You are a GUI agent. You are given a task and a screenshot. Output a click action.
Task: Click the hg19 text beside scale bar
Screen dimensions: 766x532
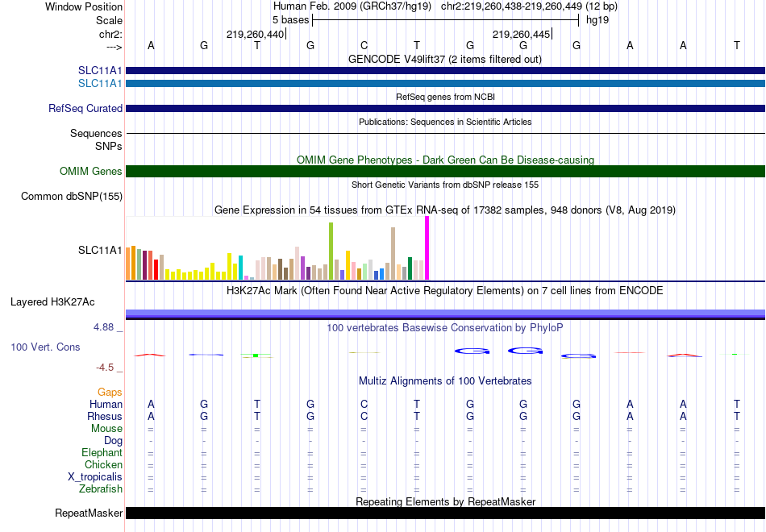click(597, 20)
